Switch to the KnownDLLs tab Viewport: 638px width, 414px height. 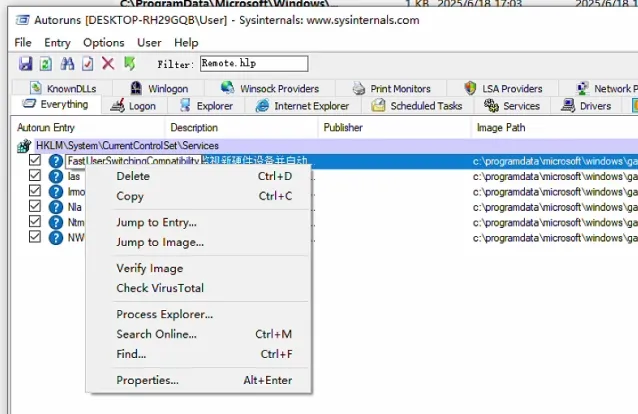[63, 88]
